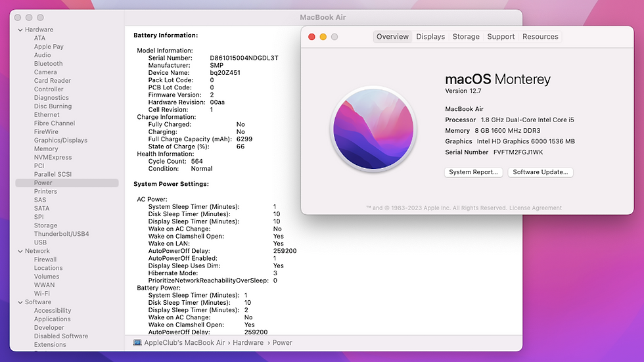The height and width of the screenshot is (362, 644).
Task: Select Audio in the sidebar
Action: pyautogui.click(x=42, y=55)
